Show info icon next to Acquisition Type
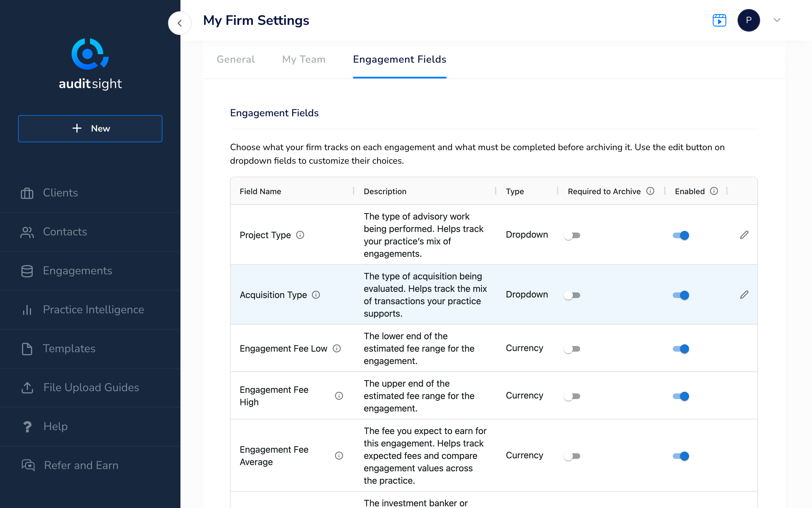Viewport: 812px width, 508px height. click(316, 295)
